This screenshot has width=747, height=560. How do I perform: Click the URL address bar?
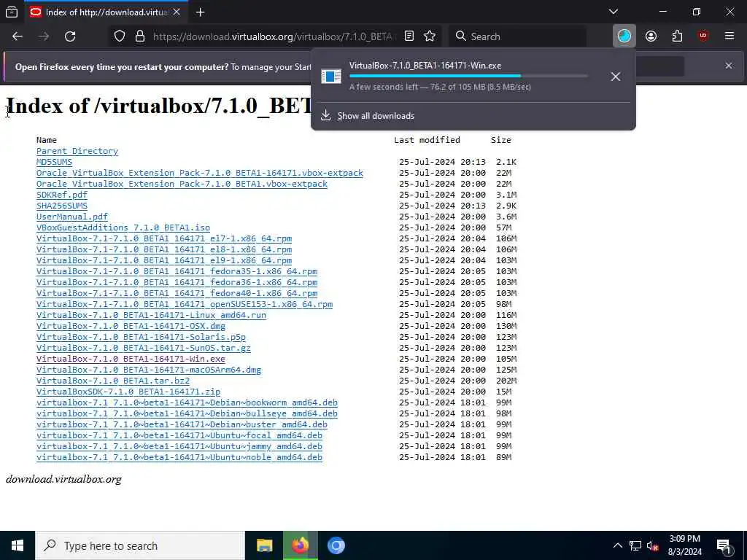[x=274, y=36]
